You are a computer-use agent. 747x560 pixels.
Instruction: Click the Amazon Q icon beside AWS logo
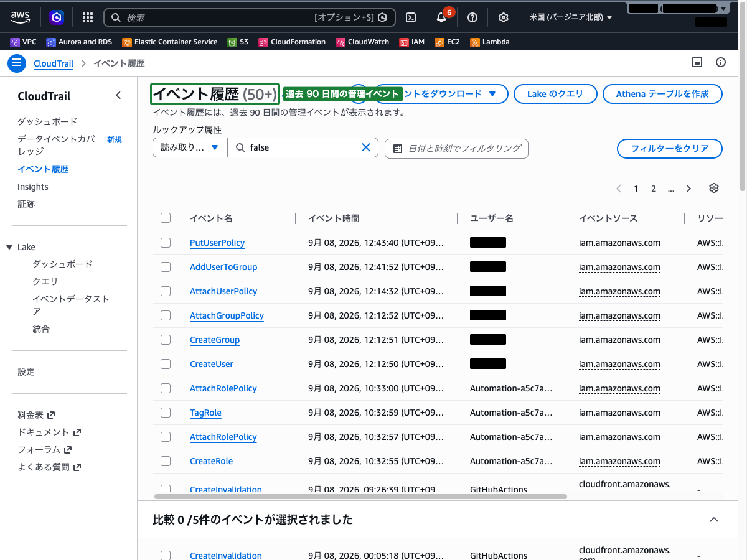point(56,17)
